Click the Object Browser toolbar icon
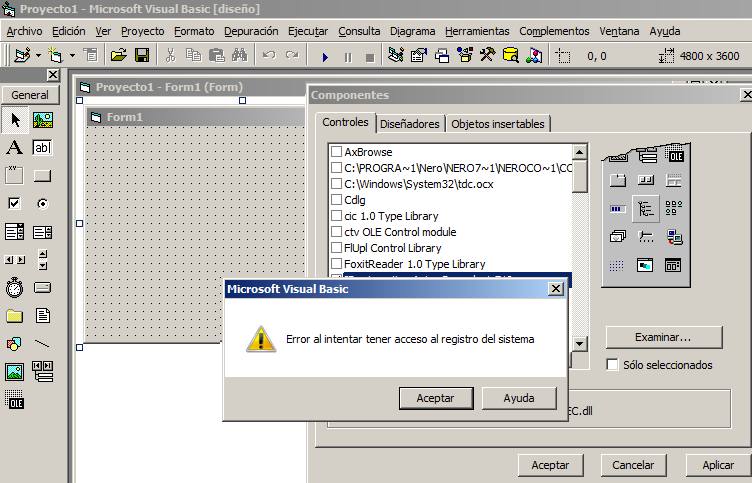 (465, 56)
